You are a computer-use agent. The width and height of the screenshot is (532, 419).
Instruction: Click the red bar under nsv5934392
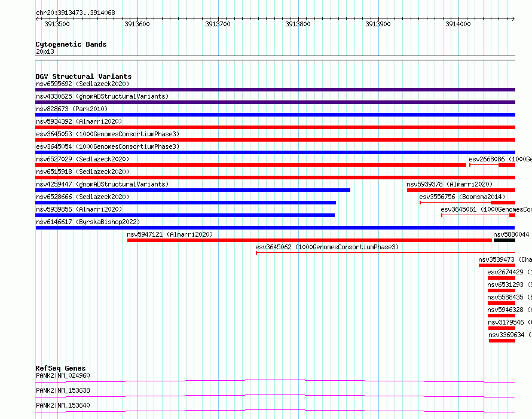pyautogui.click(x=275, y=127)
